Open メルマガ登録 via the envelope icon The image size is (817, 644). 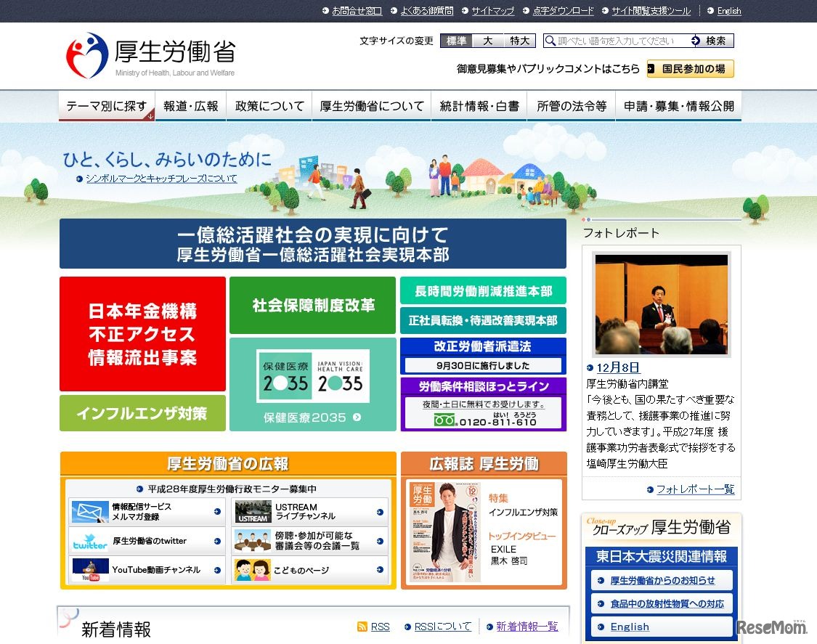coord(89,510)
